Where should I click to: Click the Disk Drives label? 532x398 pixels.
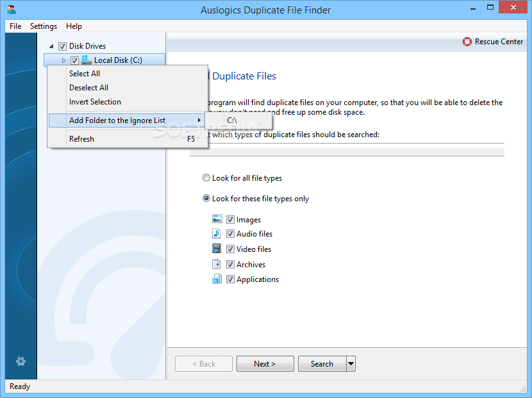[x=87, y=46]
